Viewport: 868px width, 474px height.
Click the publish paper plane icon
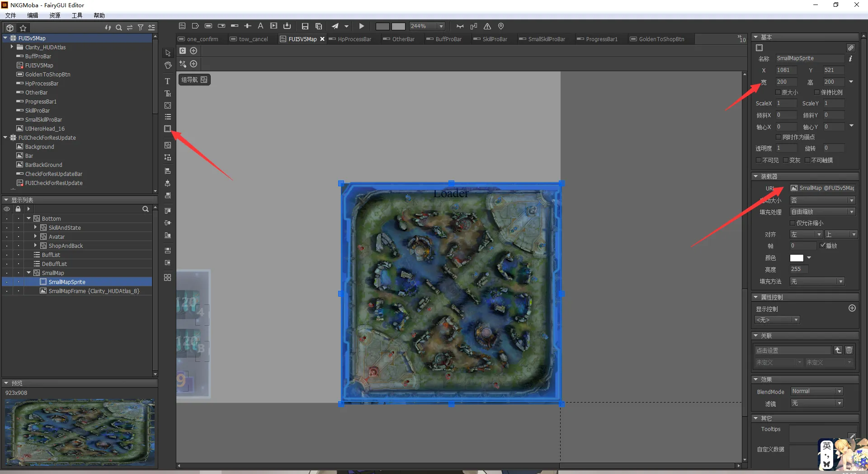335,26
